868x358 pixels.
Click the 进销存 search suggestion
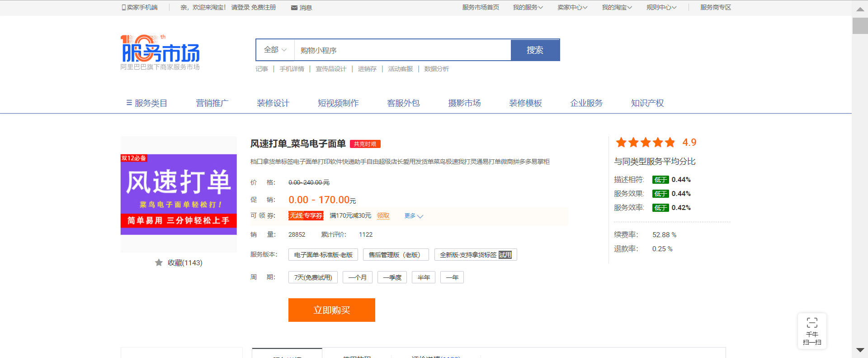click(367, 69)
